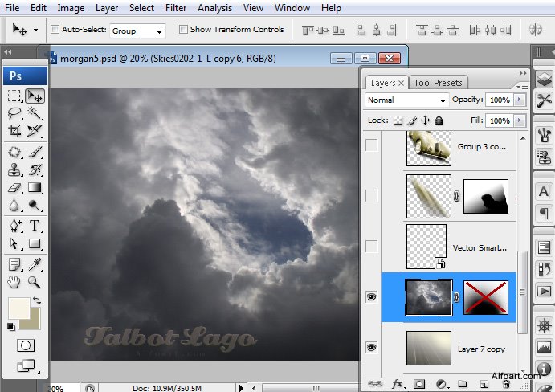Select the Zoom magnifier tool
The width and height of the screenshot is (555, 392).
pos(35,282)
